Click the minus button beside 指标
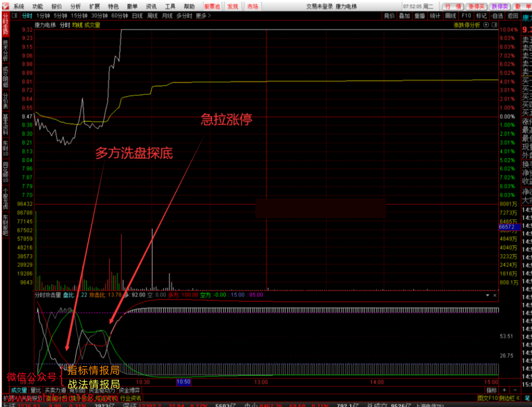 (x=515, y=390)
